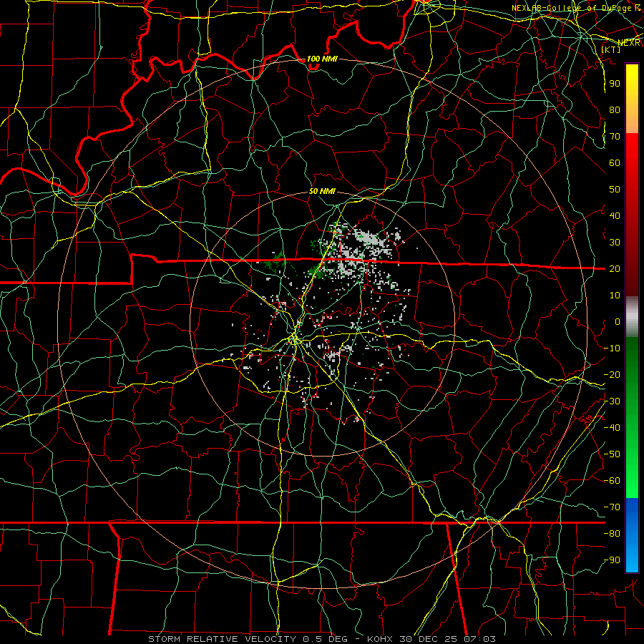Click the positive "30" scale label

[615, 243]
